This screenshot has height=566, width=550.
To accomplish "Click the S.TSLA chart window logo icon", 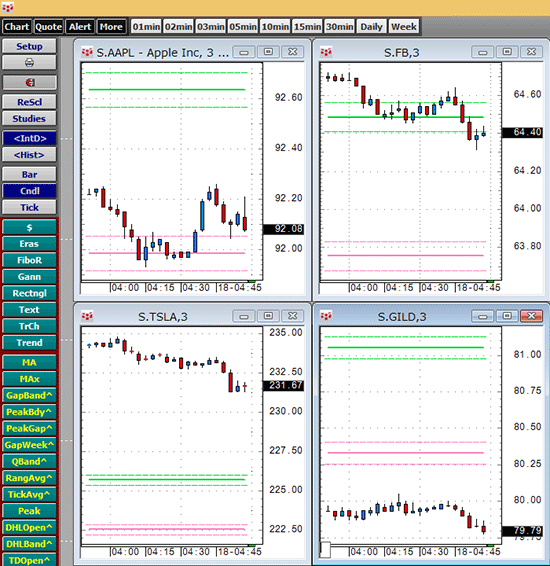I will (x=87, y=317).
